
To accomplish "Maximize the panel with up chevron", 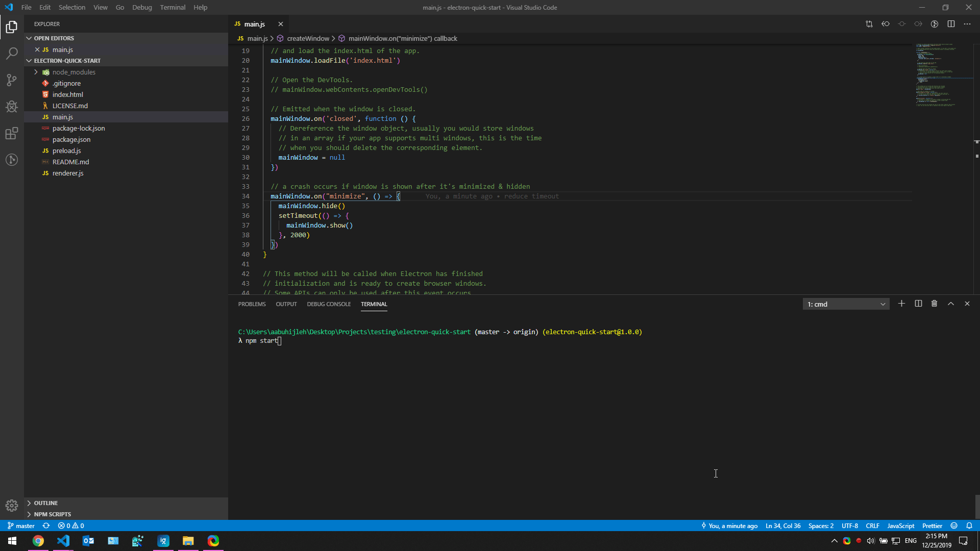I will pyautogui.click(x=951, y=304).
